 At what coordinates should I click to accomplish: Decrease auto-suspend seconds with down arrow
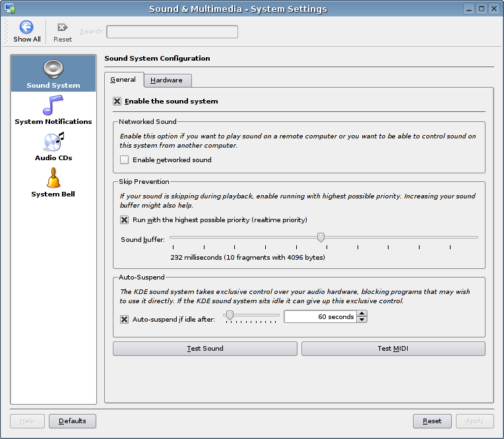(x=362, y=320)
